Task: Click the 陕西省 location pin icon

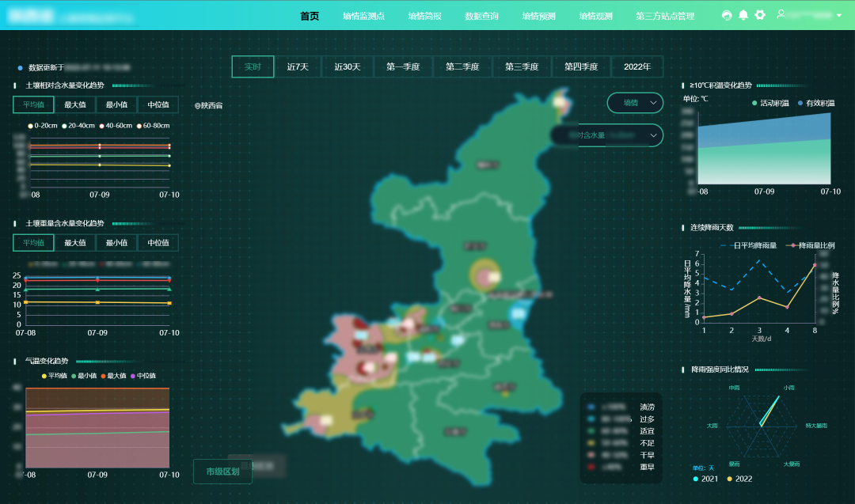Action: (x=197, y=105)
